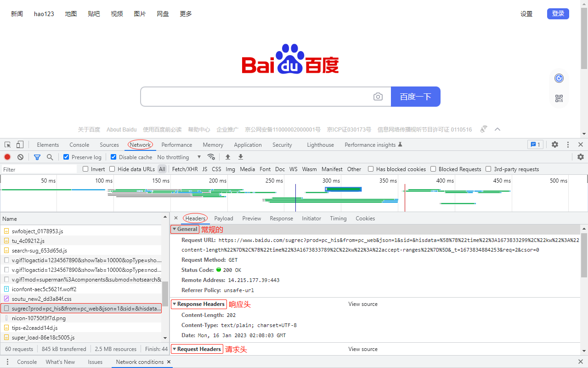
Task: Open the Payload tab
Action: pyautogui.click(x=224, y=218)
